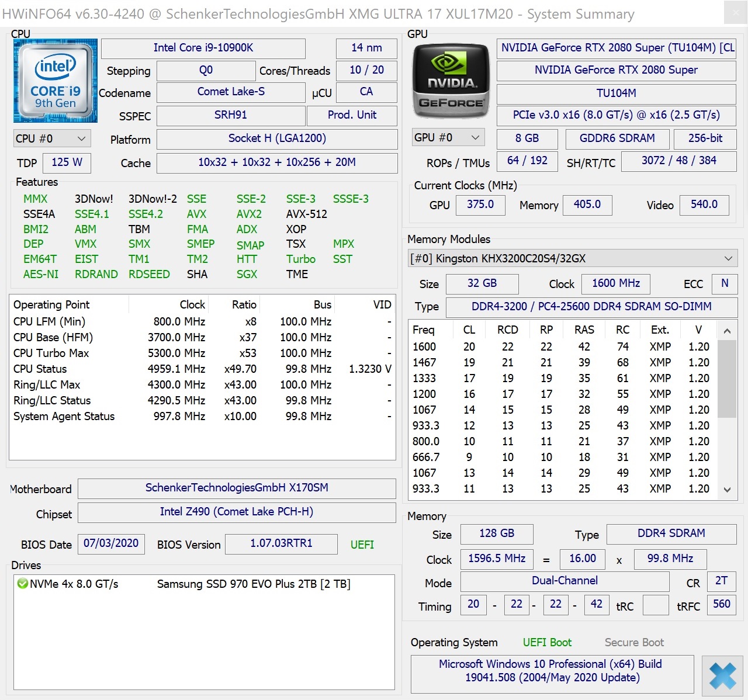Viewport: 748px width, 700px height.
Task: Click the Comet Lake-S codename field
Action: [231, 92]
